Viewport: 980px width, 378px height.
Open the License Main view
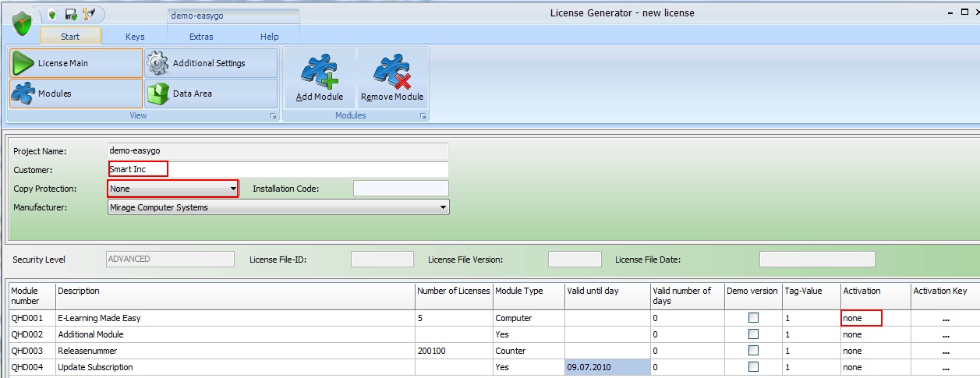(76, 63)
